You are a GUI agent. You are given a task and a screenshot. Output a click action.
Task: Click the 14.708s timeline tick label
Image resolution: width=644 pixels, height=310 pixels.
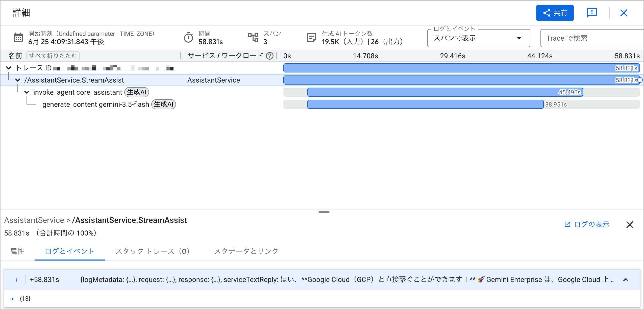point(365,56)
